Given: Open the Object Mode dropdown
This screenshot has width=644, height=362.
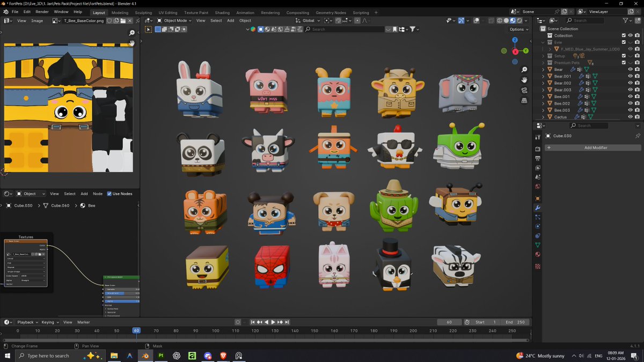Looking at the screenshot, I should pyautogui.click(x=173, y=20).
